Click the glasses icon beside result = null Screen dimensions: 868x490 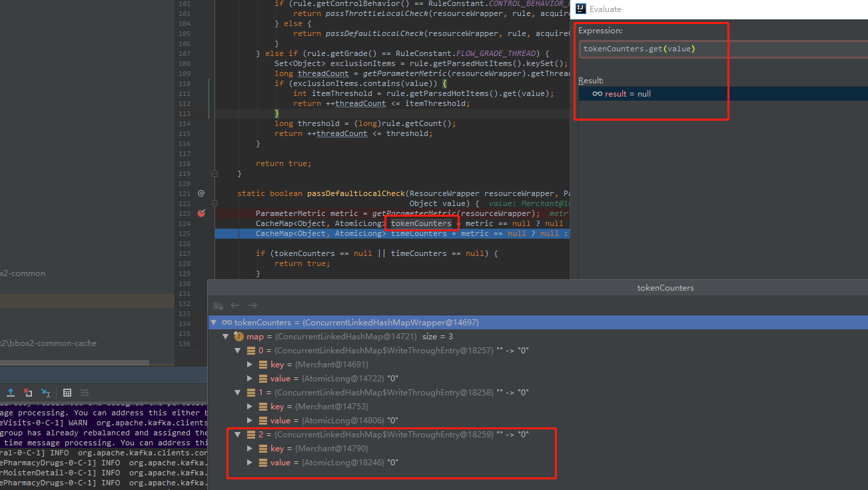597,94
